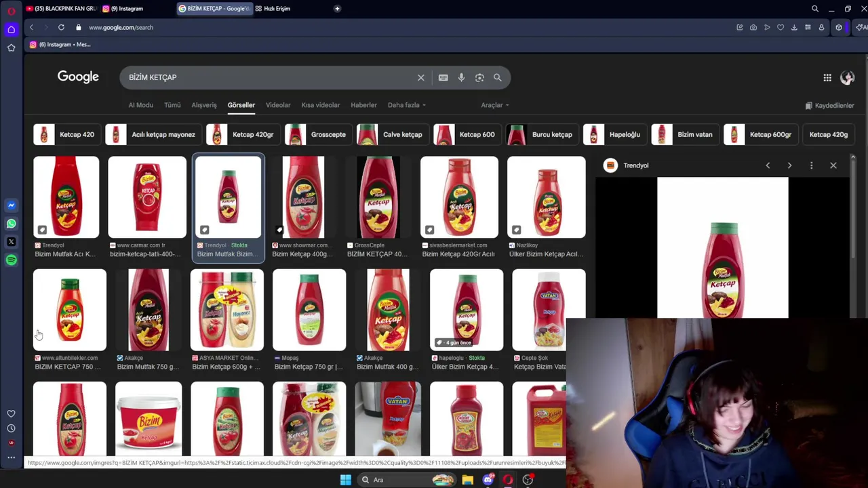Switch to the Tümü results tab
Image resolution: width=868 pixels, height=488 pixels.
(172, 105)
